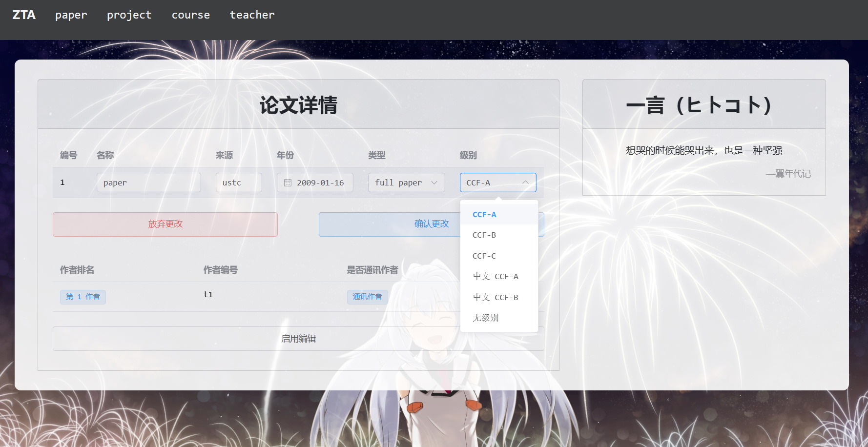This screenshot has width=868, height=447.
Task: Click the 级别 column header
Action: 468,155
